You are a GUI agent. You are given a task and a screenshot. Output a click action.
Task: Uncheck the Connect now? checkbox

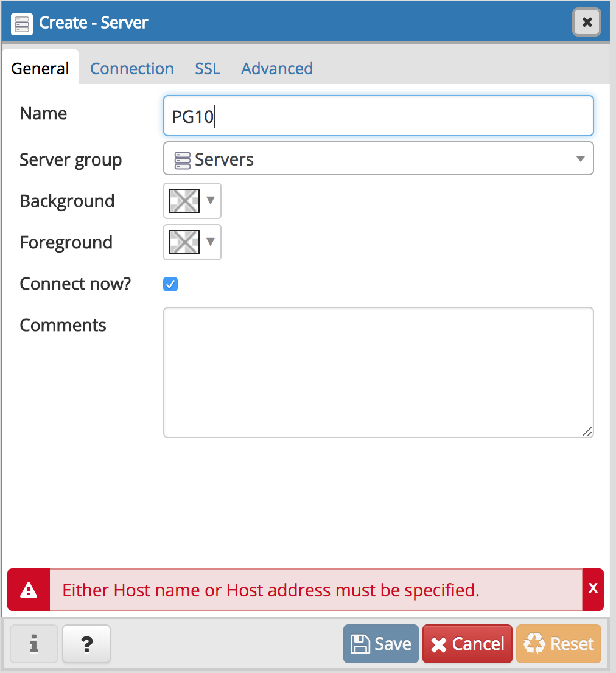pos(170,284)
